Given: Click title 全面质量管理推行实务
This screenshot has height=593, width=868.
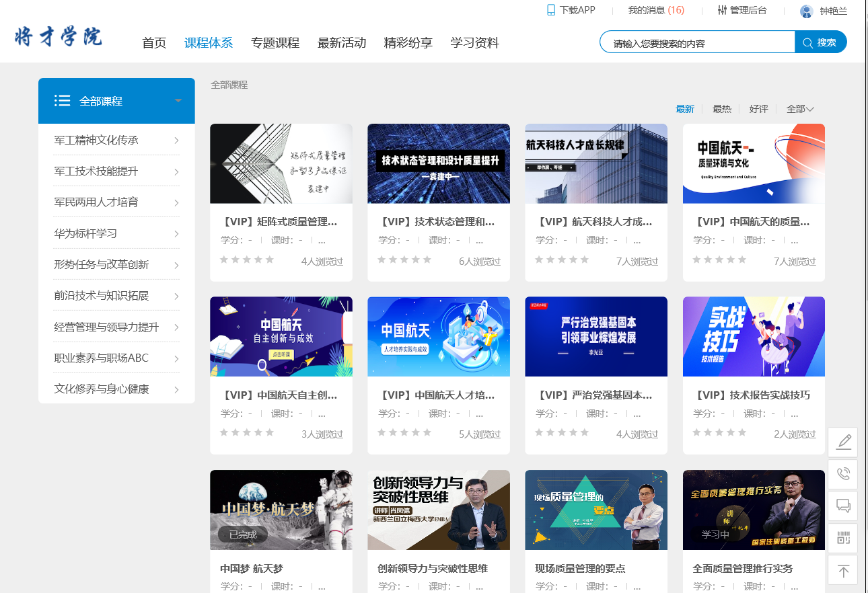Looking at the screenshot, I should click(x=743, y=569).
